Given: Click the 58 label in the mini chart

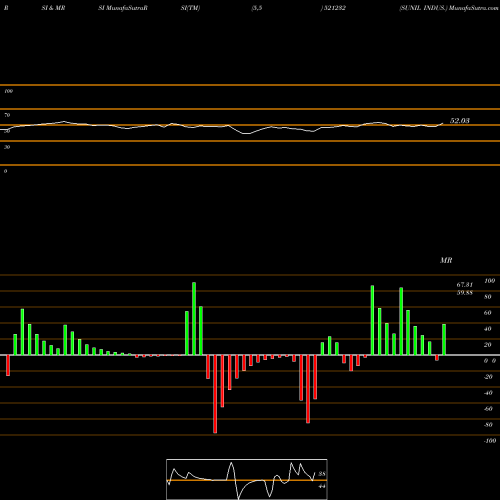Looking at the screenshot, I should (x=322, y=474).
